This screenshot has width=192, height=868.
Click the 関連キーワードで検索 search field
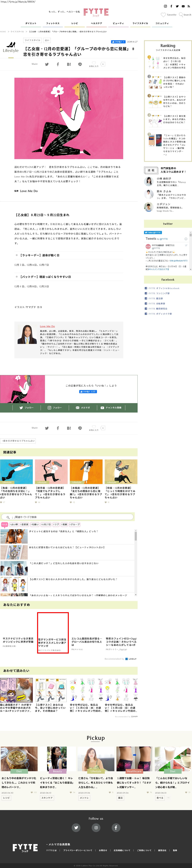[67, 517]
